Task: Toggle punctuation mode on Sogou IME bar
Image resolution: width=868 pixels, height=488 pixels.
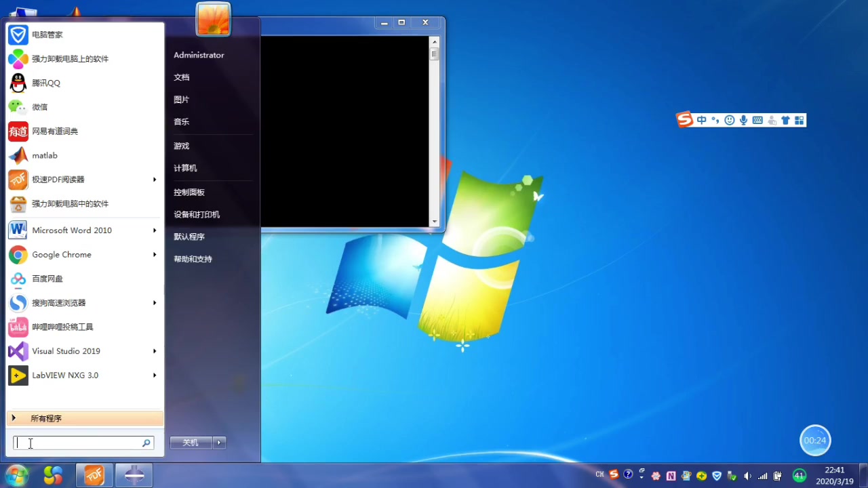Action: click(x=715, y=120)
